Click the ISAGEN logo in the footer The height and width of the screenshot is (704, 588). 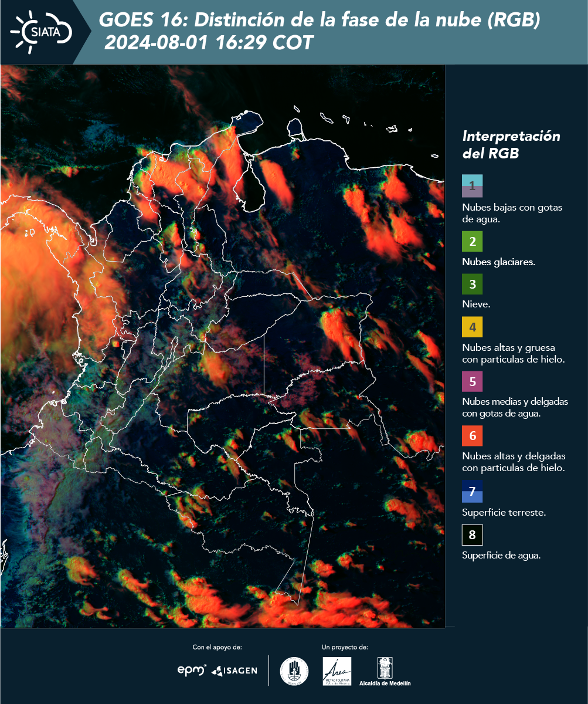[234, 671]
